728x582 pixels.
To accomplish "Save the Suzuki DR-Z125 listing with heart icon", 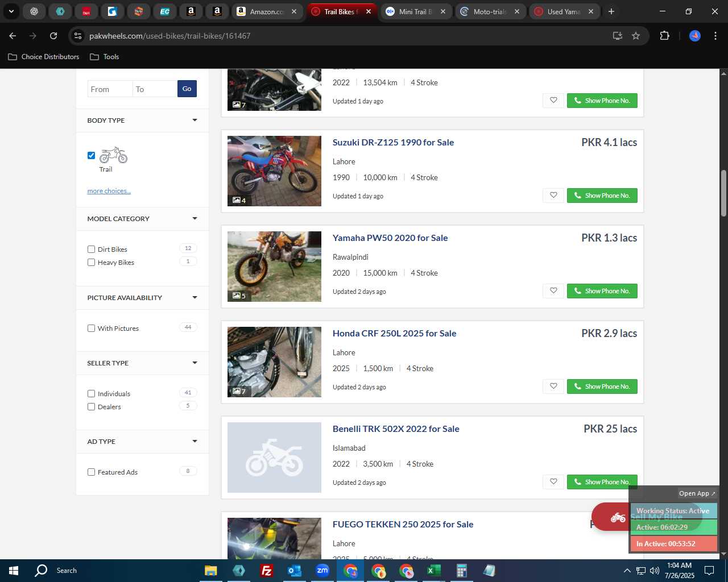I will [x=553, y=196].
